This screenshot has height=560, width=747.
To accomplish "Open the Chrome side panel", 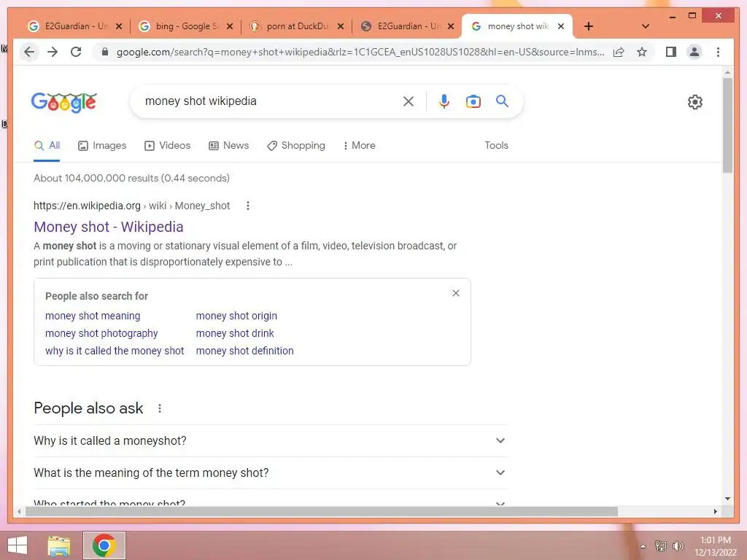I will click(671, 52).
